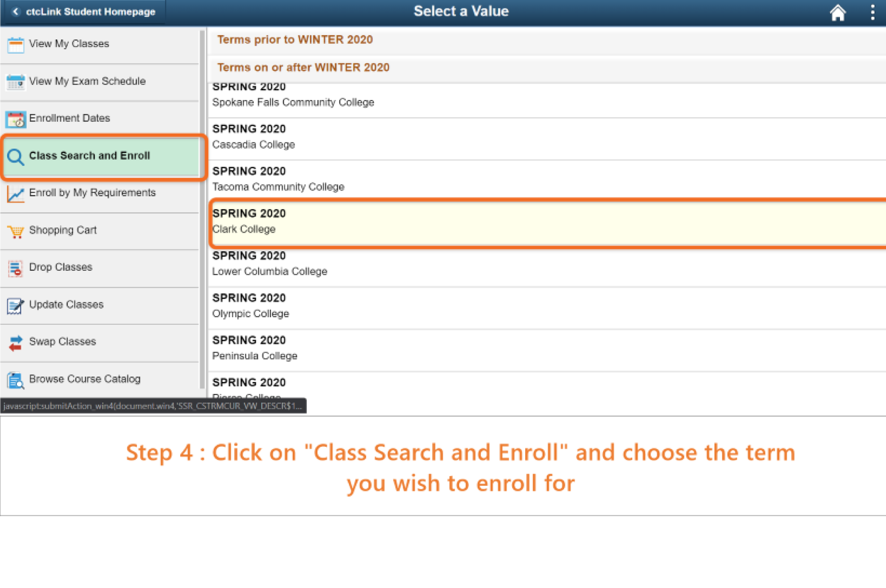Viewport: 886px width, 588px height.
Task: Collapse Terms on or after WINTER 2020
Action: 303,68
